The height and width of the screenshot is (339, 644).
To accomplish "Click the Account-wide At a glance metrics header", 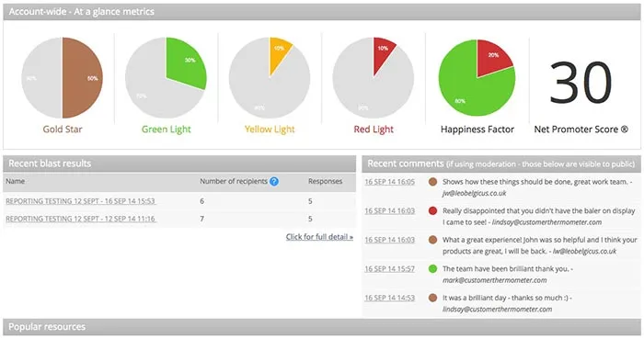I will (x=322, y=12).
